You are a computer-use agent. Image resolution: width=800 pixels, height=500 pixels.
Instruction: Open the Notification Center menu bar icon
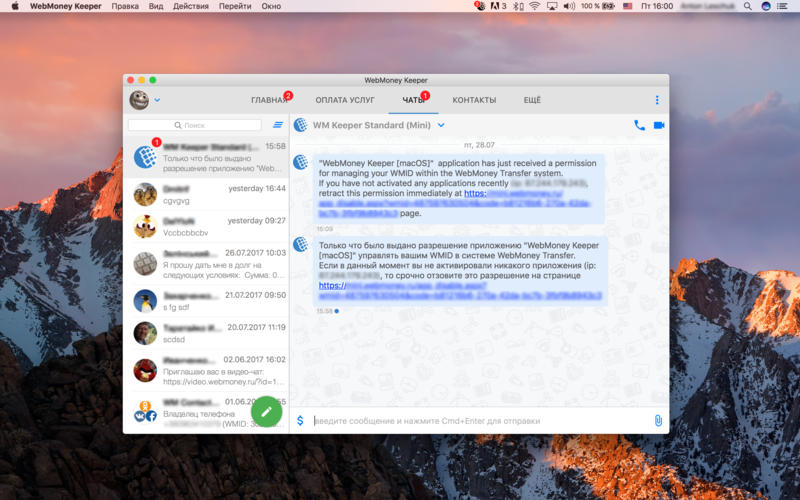pos(782,6)
